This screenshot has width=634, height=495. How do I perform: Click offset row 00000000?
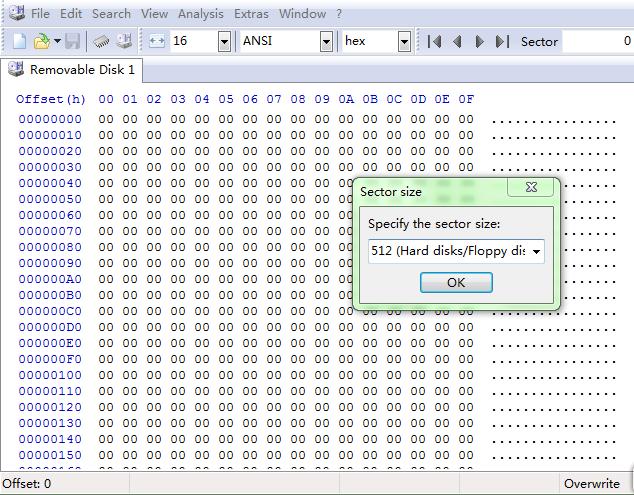(50, 119)
